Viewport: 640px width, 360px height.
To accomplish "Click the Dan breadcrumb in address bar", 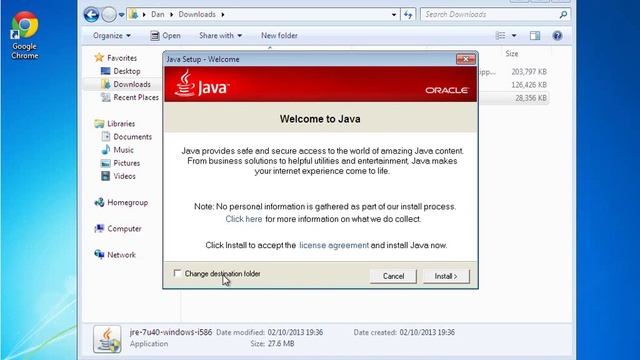I will [158, 14].
